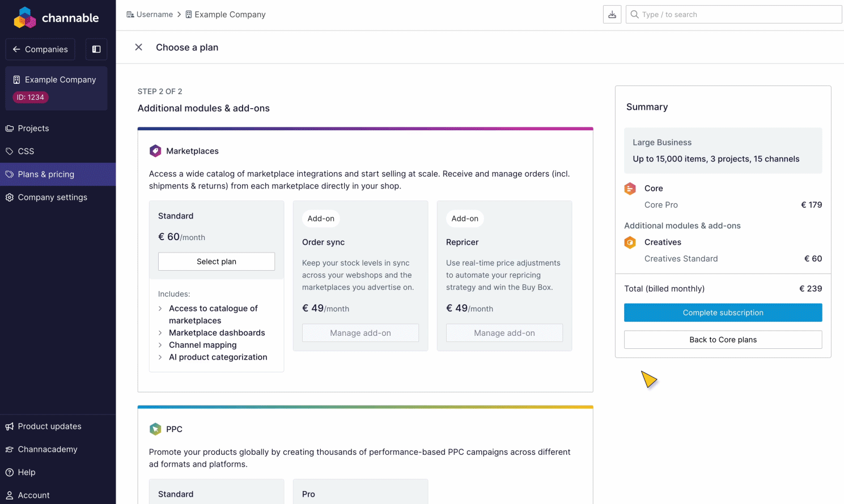Click the Example Company building icon in sidebar
This screenshot has width=844, height=504.
16,80
